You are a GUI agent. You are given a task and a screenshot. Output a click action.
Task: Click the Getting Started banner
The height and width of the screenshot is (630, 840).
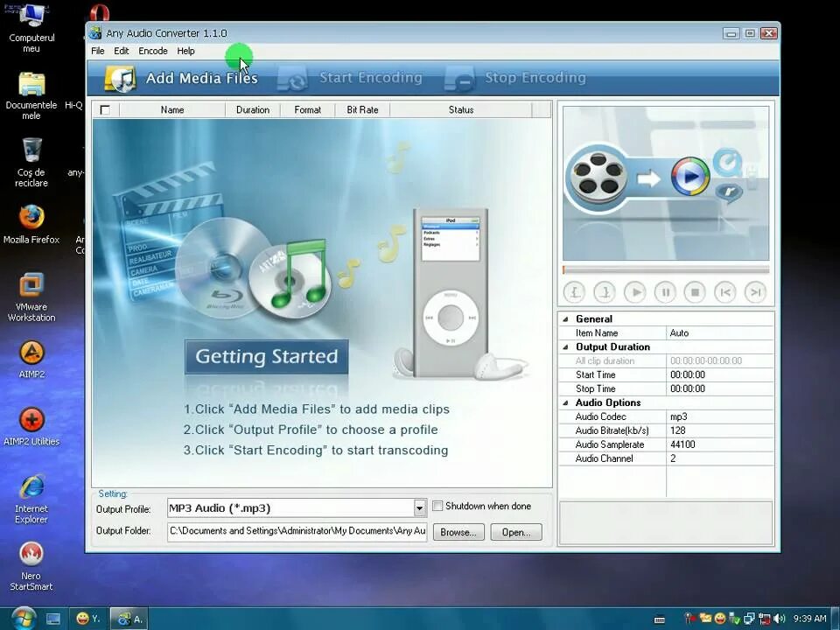click(x=266, y=356)
